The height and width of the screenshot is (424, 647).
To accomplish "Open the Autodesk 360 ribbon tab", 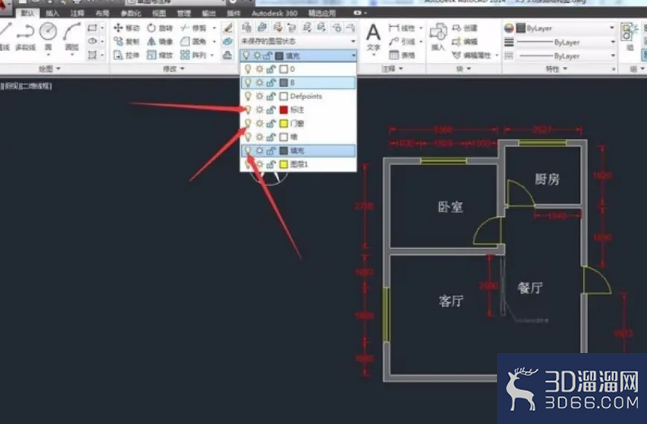I will coord(274,13).
